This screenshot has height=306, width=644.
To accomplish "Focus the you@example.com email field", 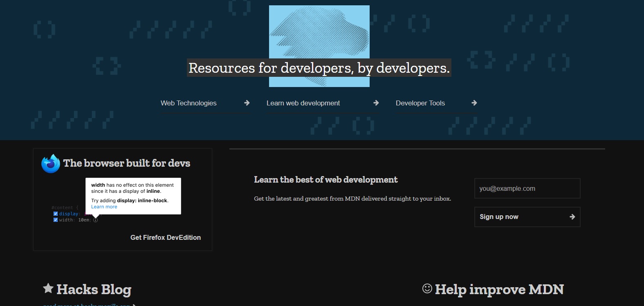I will pyautogui.click(x=527, y=188).
